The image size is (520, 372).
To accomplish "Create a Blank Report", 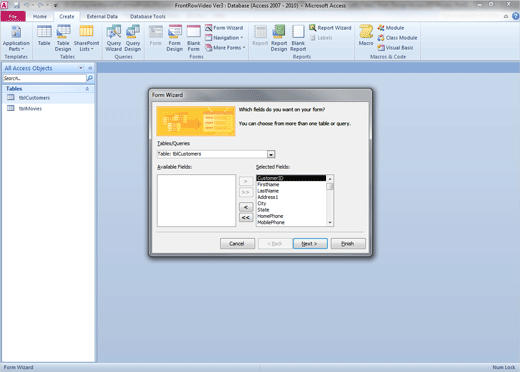I will click(298, 38).
